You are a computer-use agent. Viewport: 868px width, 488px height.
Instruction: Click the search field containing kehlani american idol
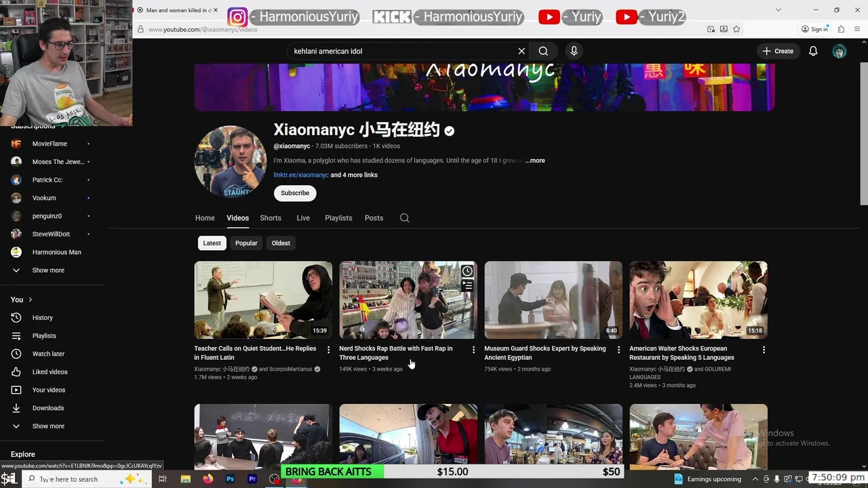click(403, 51)
